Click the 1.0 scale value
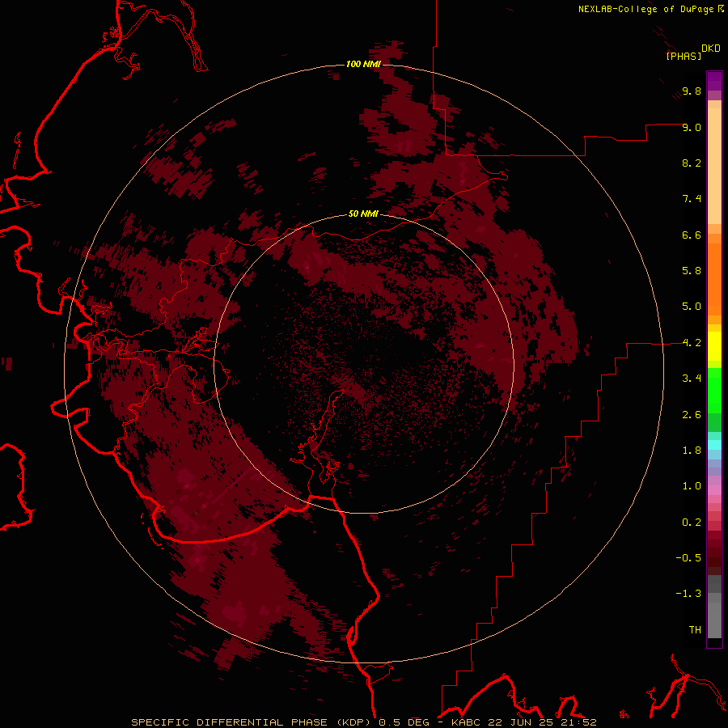Image resolution: width=728 pixels, height=728 pixels. click(692, 486)
